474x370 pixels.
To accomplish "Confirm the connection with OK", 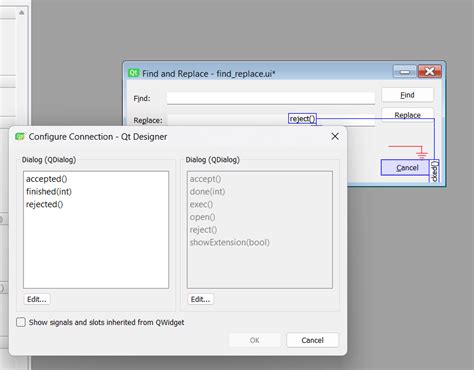I will click(255, 340).
